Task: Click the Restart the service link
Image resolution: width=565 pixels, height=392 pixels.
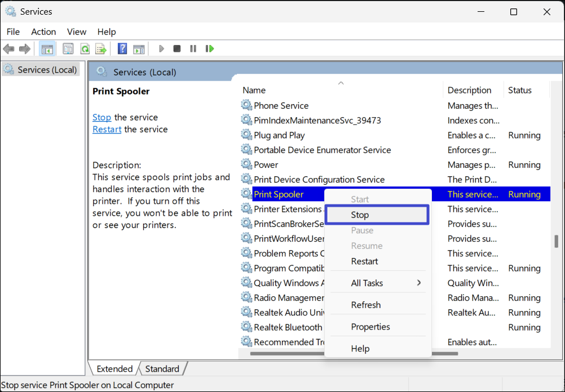Action: [x=107, y=129]
